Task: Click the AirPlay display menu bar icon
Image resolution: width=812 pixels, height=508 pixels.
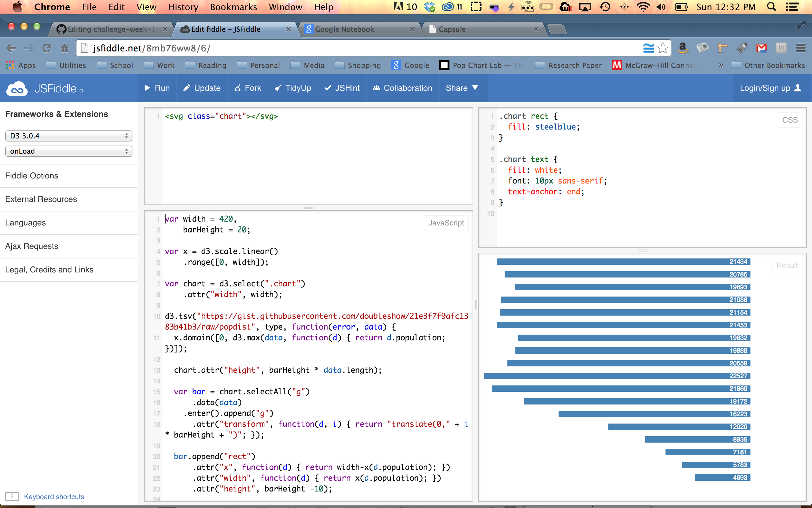Action: click(x=585, y=7)
